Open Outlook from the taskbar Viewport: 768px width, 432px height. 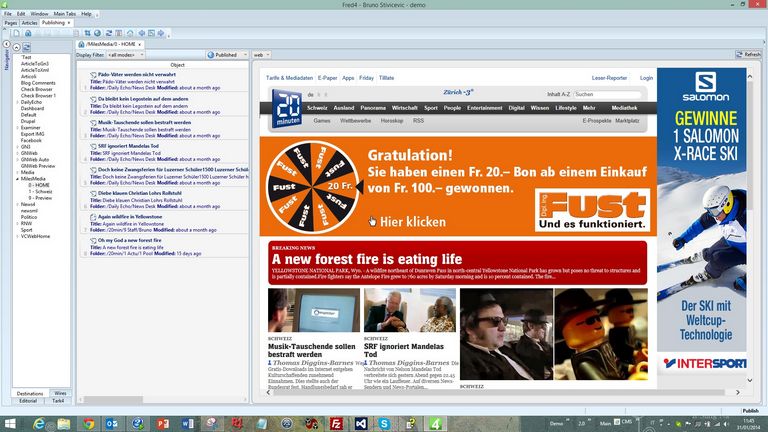coord(112,424)
